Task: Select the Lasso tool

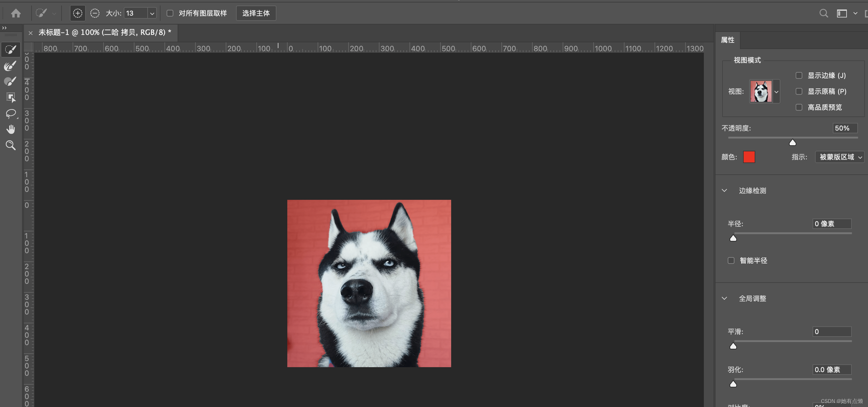Action: [x=11, y=114]
